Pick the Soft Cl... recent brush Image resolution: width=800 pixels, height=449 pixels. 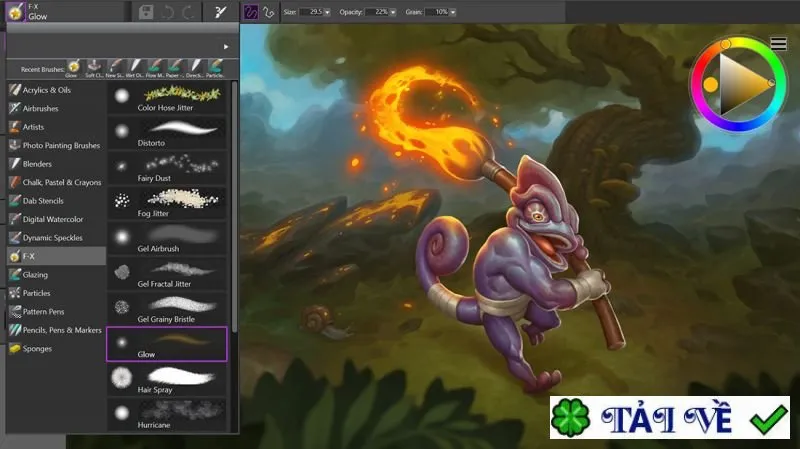click(93, 68)
